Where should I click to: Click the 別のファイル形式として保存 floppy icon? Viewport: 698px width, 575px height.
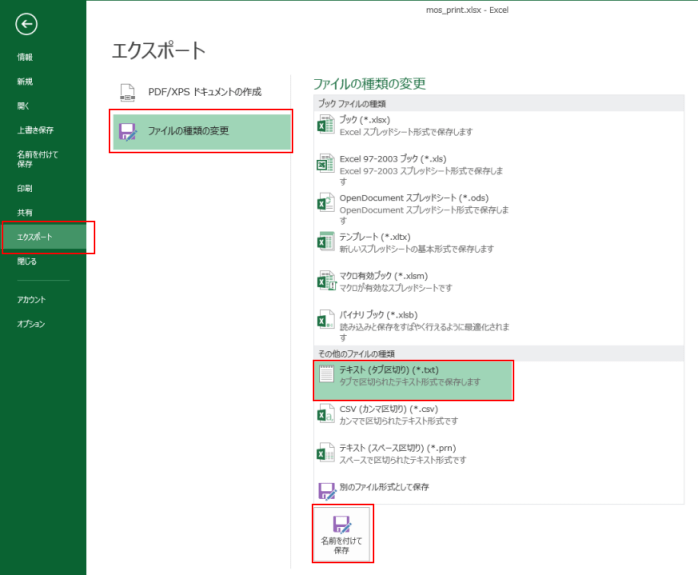click(327, 491)
